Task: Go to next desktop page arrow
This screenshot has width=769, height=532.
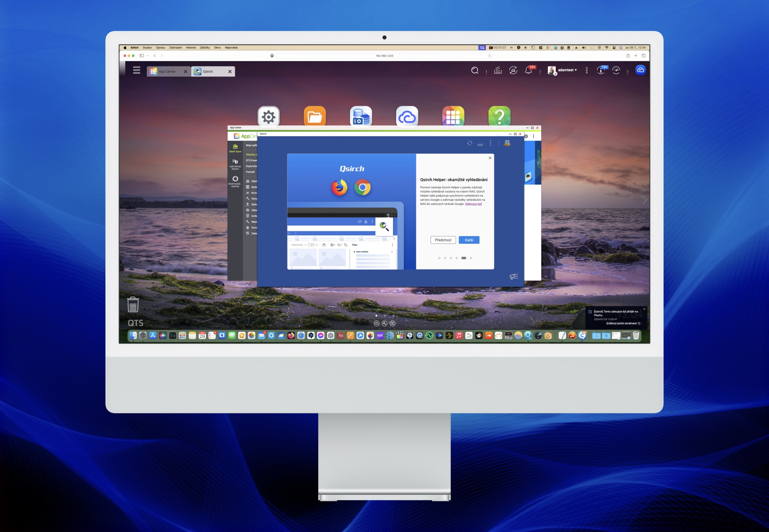Action: point(644,200)
